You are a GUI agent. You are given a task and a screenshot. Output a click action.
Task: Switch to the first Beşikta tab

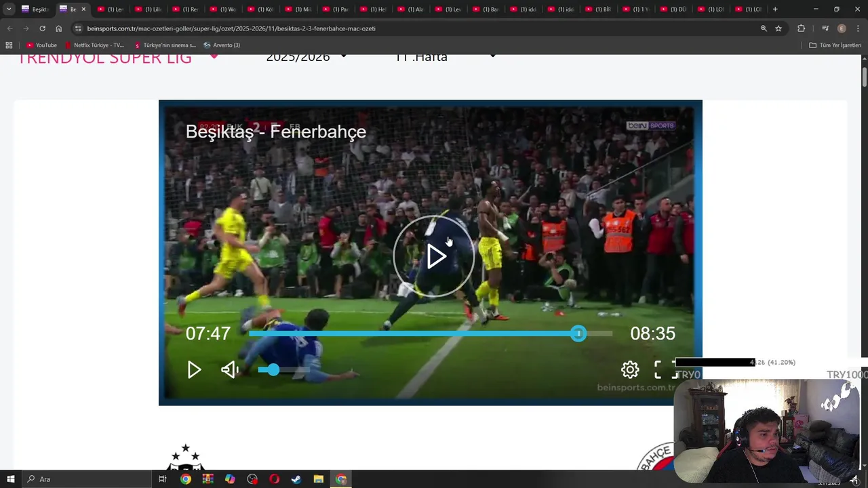[35, 9]
